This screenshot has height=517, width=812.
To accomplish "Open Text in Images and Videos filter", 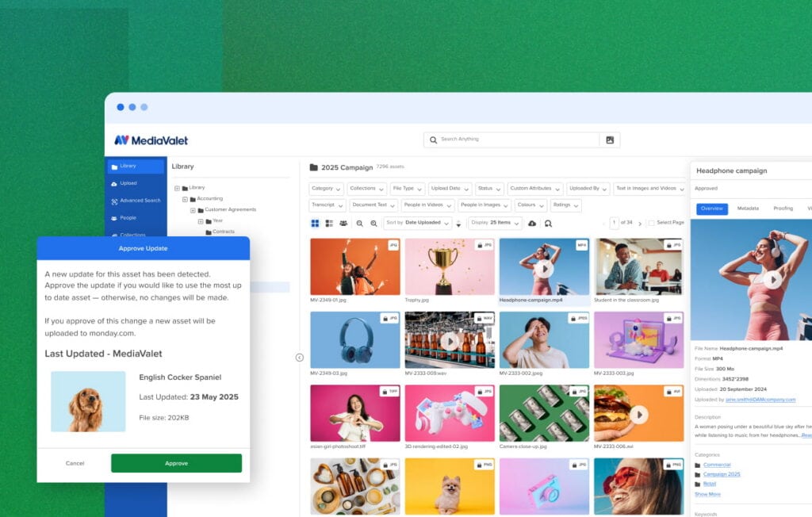I will 650,189.
